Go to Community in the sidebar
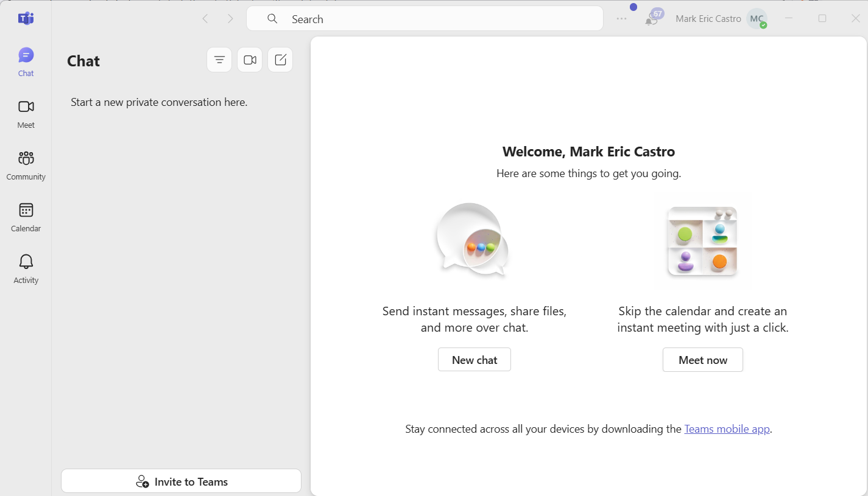Screen dimensions: 868x496 [x=26, y=166]
